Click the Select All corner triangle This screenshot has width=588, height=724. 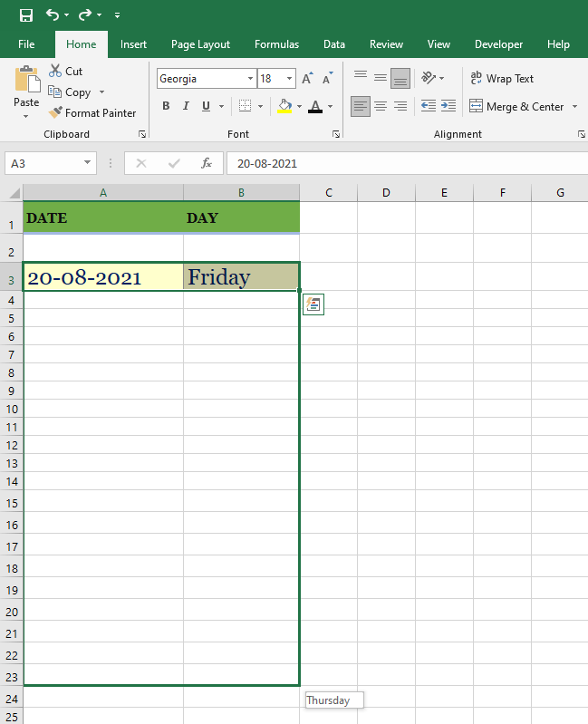coord(14,192)
